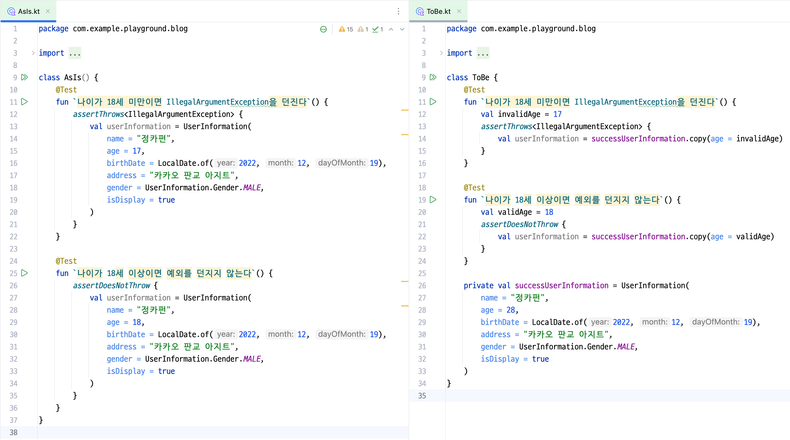Viewport: 790px width, 440px height.
Task: Click 'private val successUserInformation' declaration
Action: tap(536, 285)
